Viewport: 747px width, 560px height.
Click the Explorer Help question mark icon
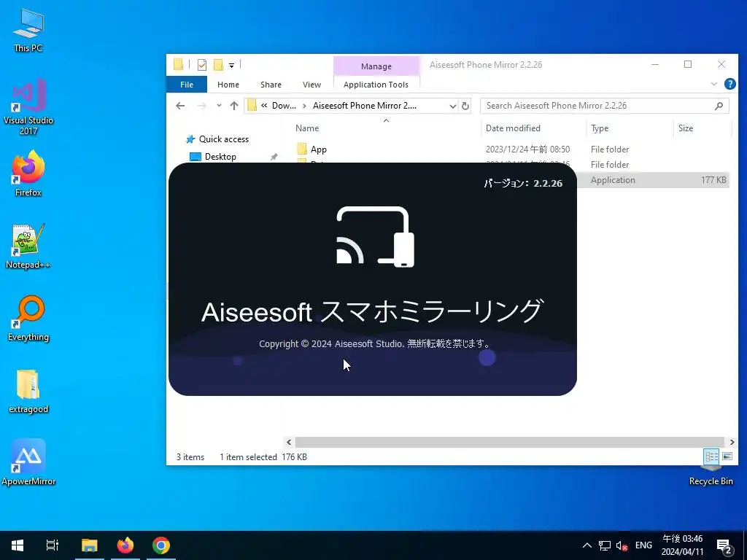coord(729,85)
